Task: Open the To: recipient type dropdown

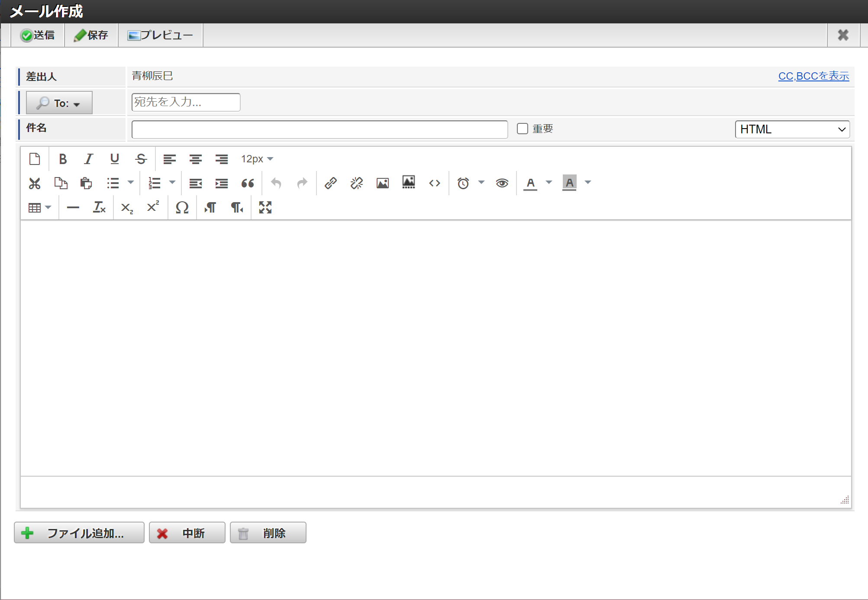Action: (59, 103)
